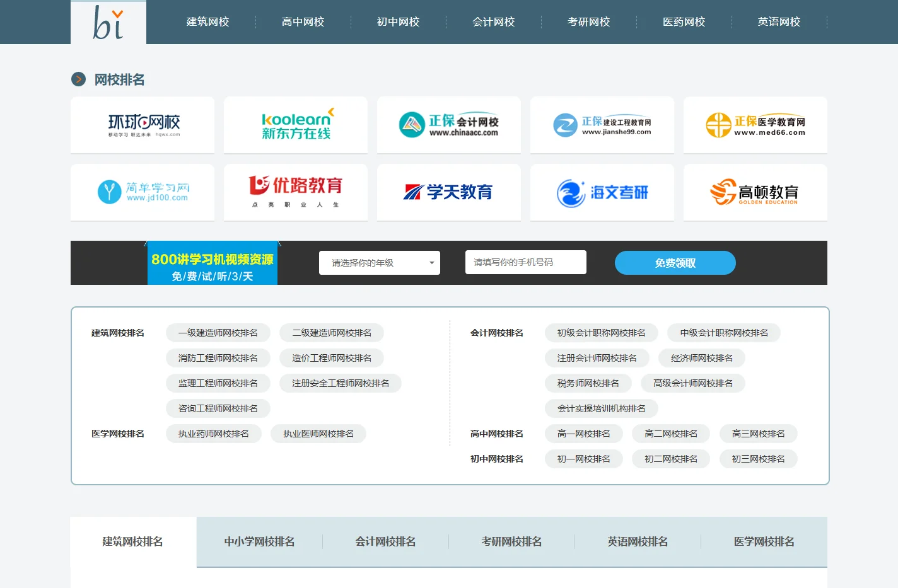This screenshot has width=898, height=588.
Task: Click the 会计网校排名 category label in link panel
Action: [x=497, y=333]
